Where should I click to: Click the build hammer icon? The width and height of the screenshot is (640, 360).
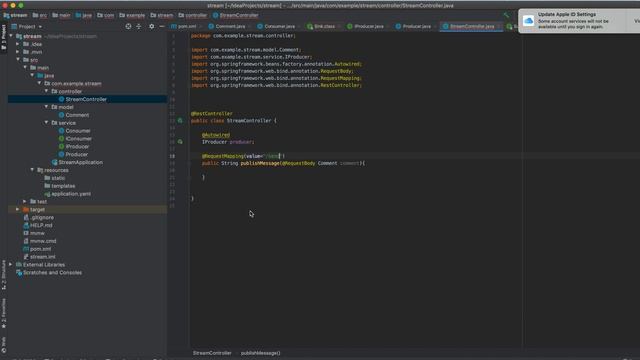506,15
